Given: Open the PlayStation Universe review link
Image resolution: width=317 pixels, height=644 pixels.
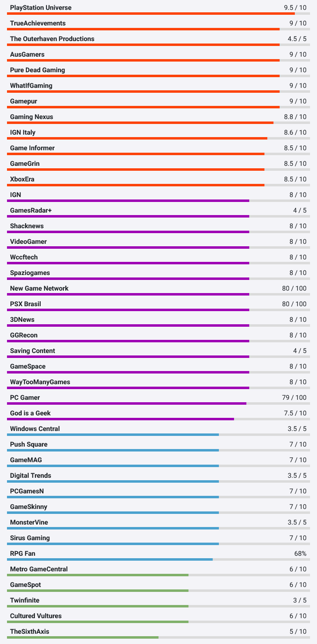Looking at the screenshot, I should pos(41,8).
